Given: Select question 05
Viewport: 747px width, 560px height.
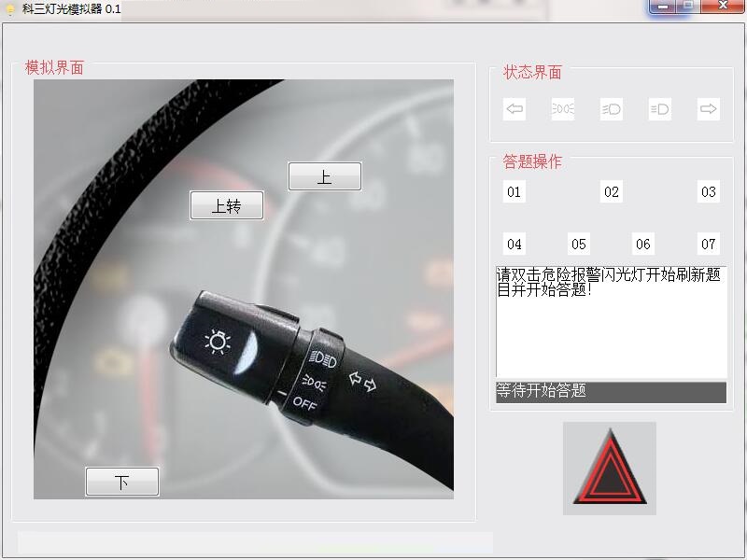Looking at the screenshot, I should click(579, 245).
